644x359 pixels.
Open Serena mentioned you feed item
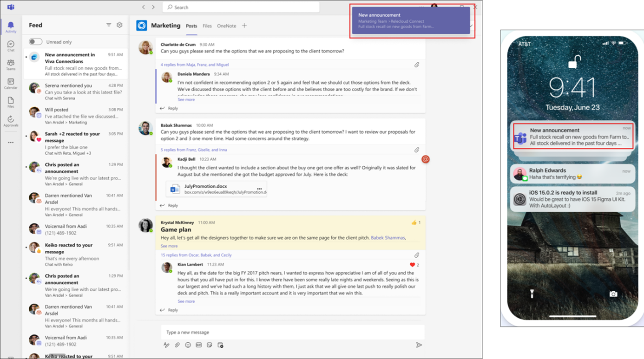(x=76, y=91)
